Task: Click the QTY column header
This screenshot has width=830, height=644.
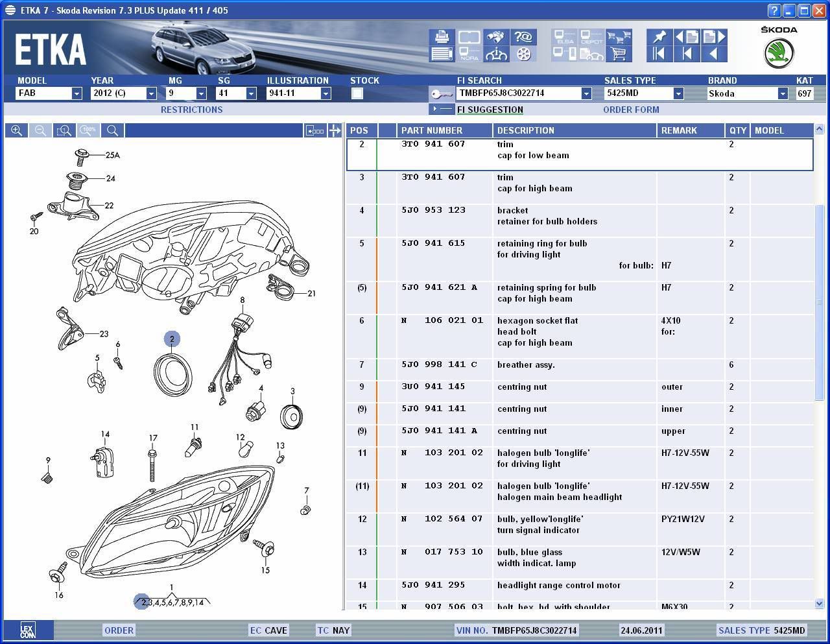Action: pos(737,130)
